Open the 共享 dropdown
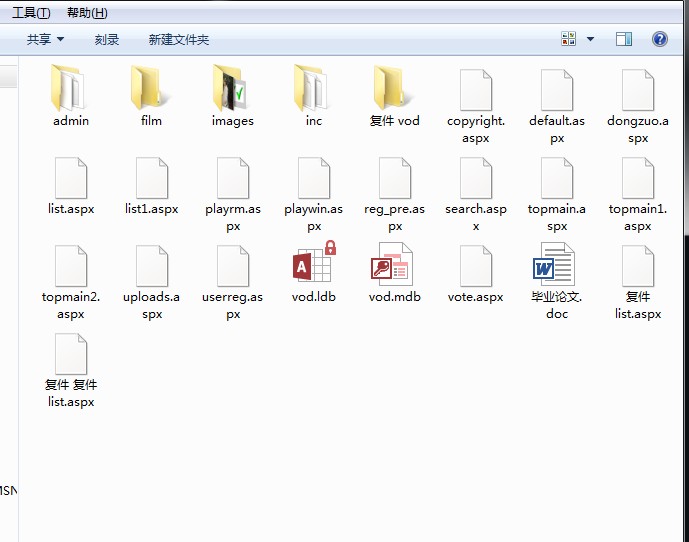This screenshot has width=689, height=542. [45, 40]
